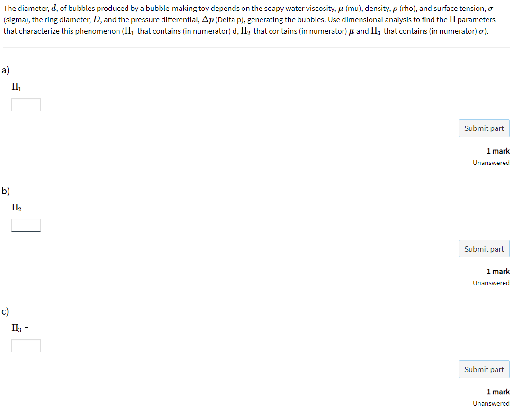
Task: Click the Unanswered status under part b
Action: coord(491,283)
